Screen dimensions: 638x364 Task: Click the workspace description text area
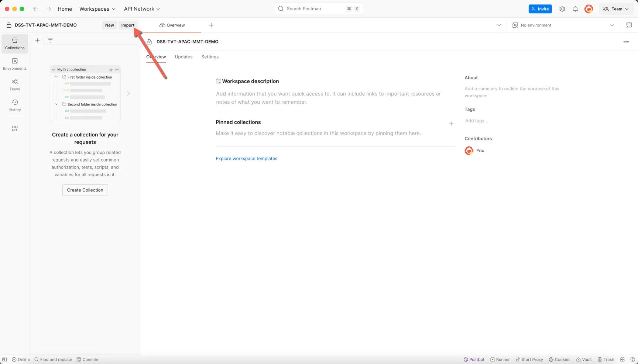pos(329,98)
